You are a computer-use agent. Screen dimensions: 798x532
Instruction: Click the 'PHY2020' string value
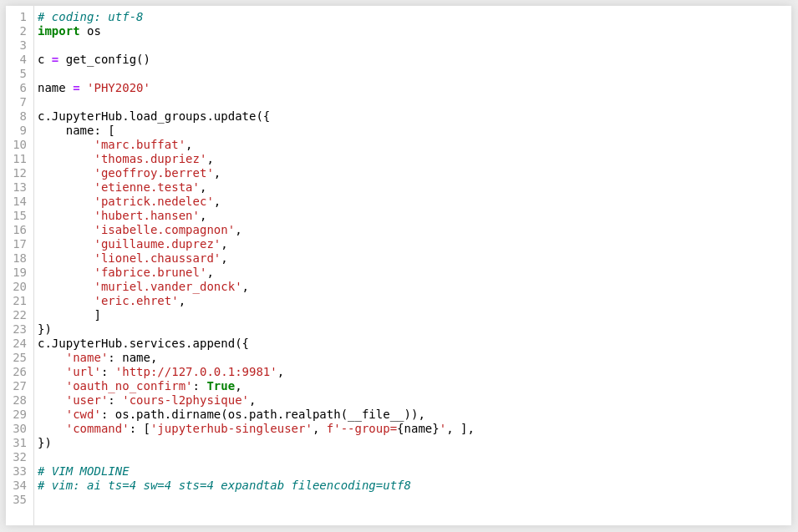[x=118, y=88]
